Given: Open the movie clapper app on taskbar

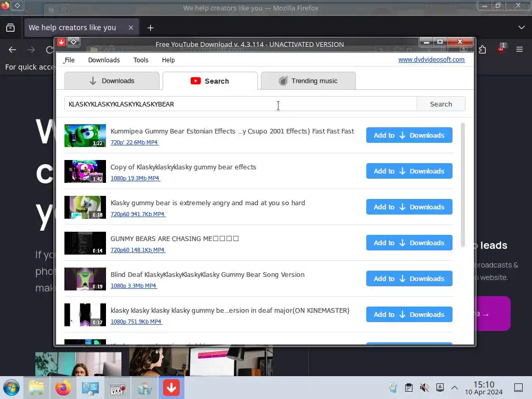Looking at the screenshot, I should pyautogui.click(x=117, y=388).
